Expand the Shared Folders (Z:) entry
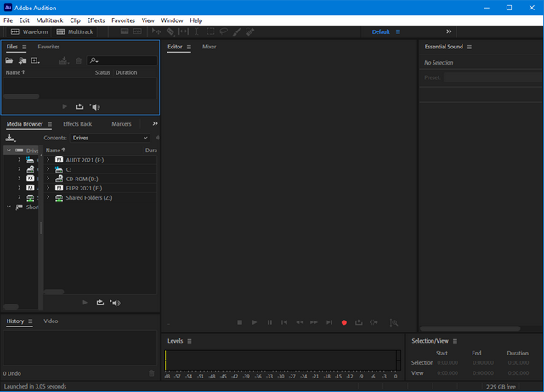The height and width of the screenshot is (392, 544). click(48, 197)
